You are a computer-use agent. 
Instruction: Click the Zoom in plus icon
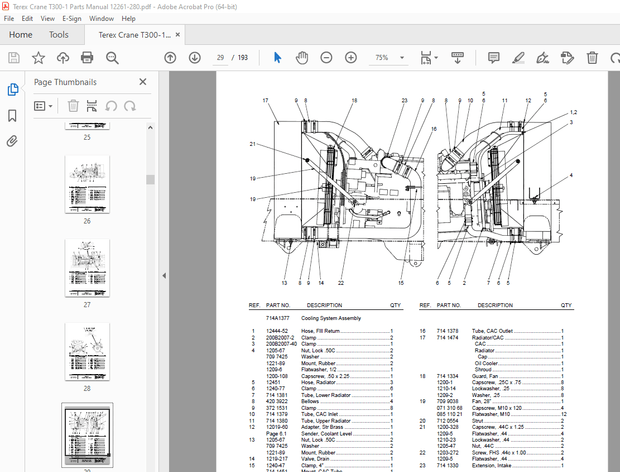(x=350, y=58)
